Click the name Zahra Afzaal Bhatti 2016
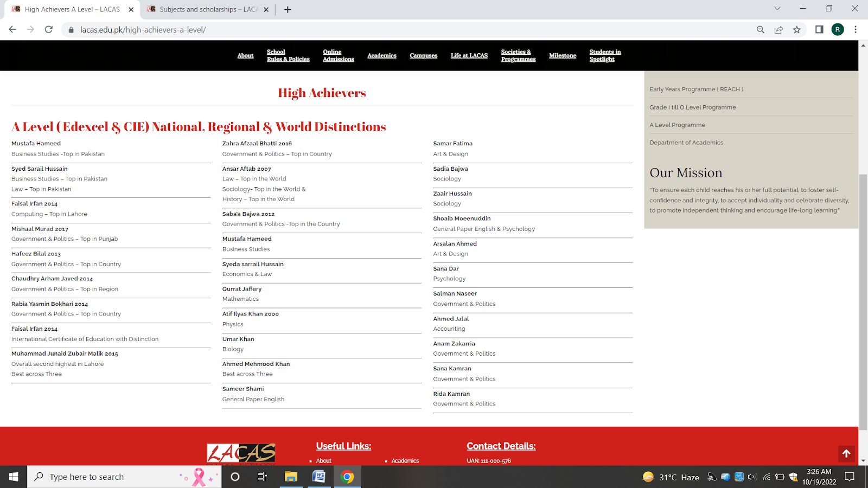Viewport: 868px width, 488px height. point(257,144)
